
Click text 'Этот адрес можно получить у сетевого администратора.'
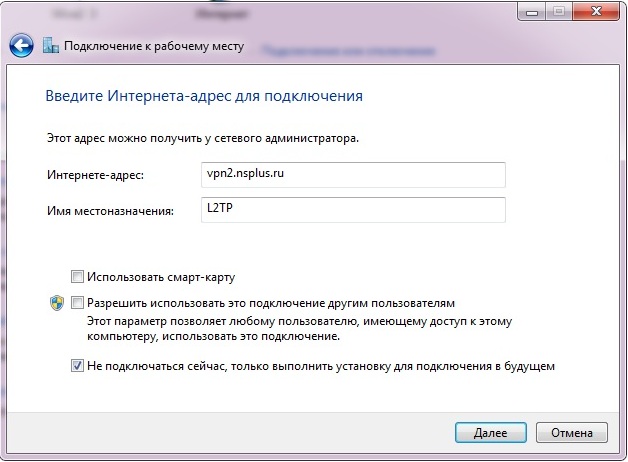pos(203,139)
